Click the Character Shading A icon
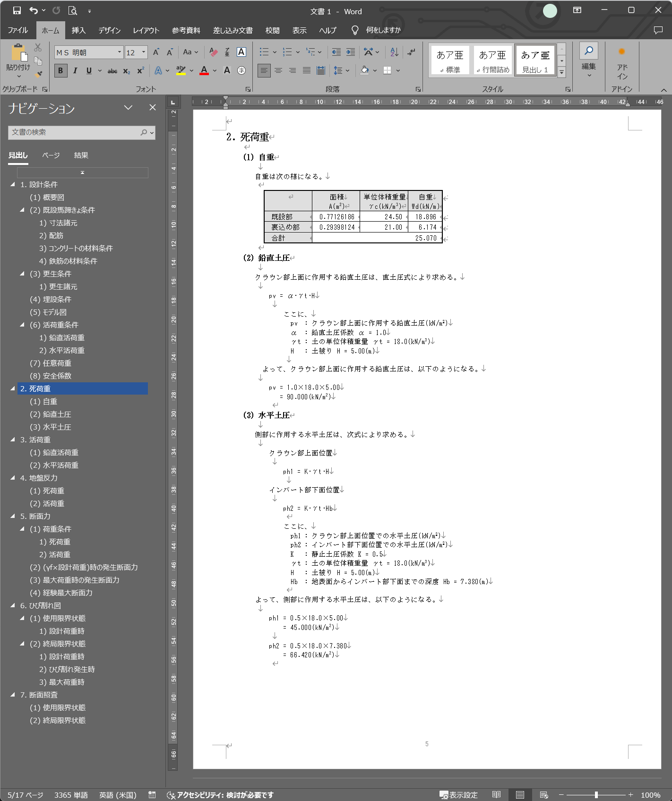This screenshot has width=672, height=801. [x=227, y=70]
